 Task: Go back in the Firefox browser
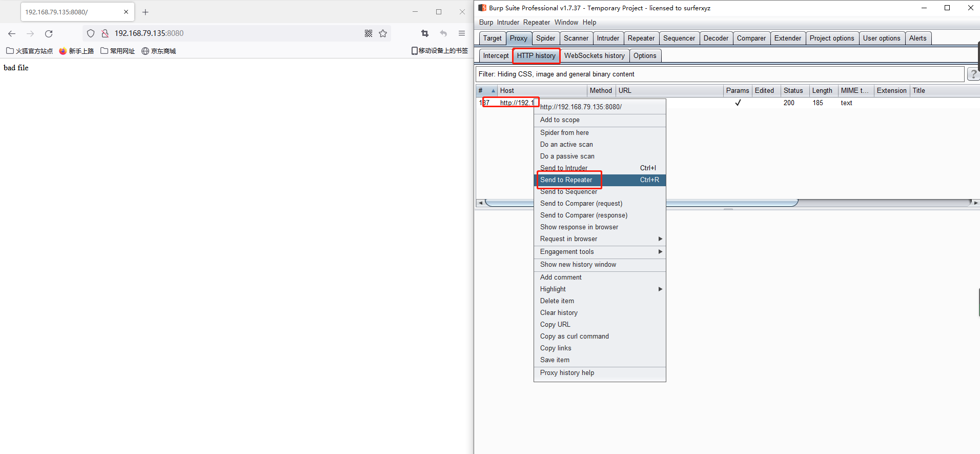point(12,33)
